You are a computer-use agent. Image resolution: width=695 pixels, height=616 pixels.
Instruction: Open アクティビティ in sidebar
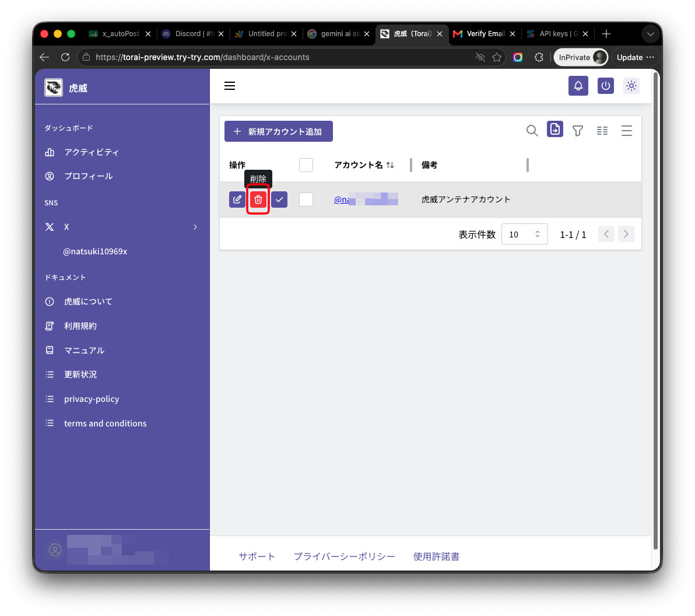pyautogui.click(x=92, y=152)
